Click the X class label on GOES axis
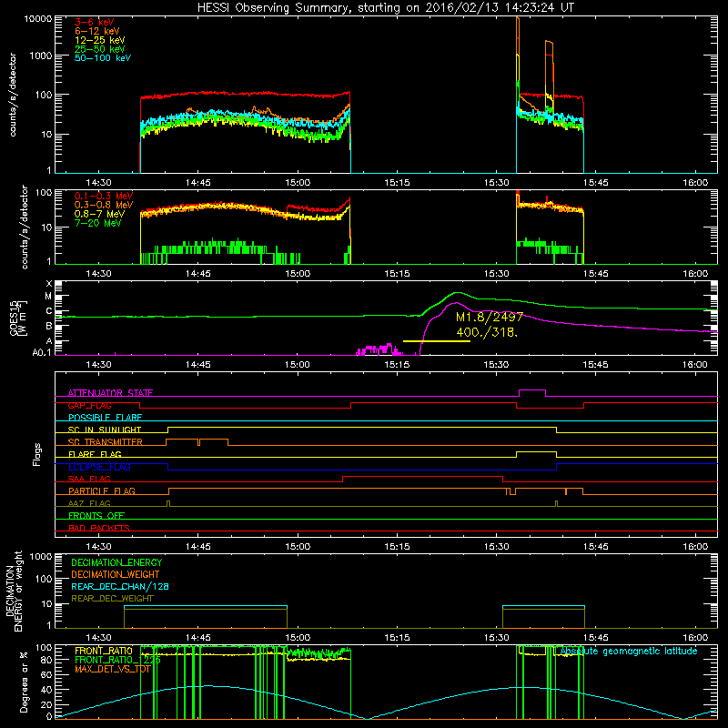 pos(49,284)
